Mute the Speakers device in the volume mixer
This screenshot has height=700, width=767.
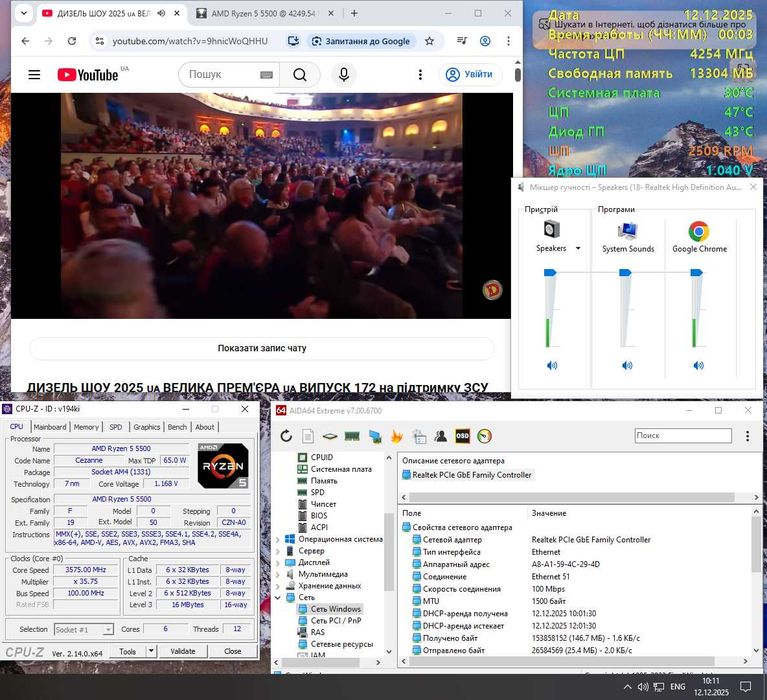coord(552,366)
